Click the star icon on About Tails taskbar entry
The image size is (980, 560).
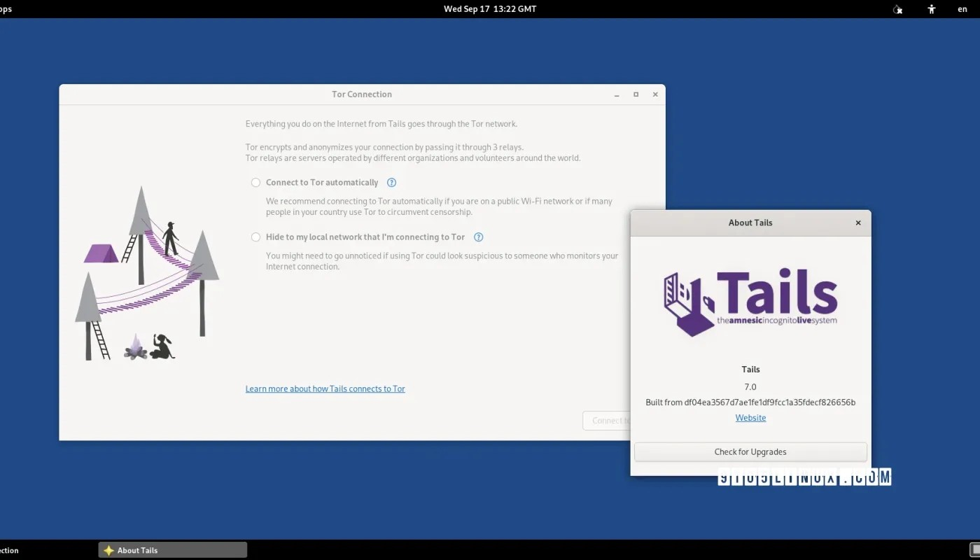108,549
